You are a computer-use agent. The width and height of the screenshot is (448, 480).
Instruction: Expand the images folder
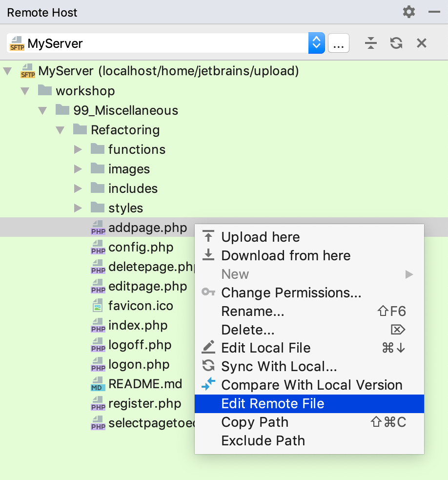(x=78, y=169)
